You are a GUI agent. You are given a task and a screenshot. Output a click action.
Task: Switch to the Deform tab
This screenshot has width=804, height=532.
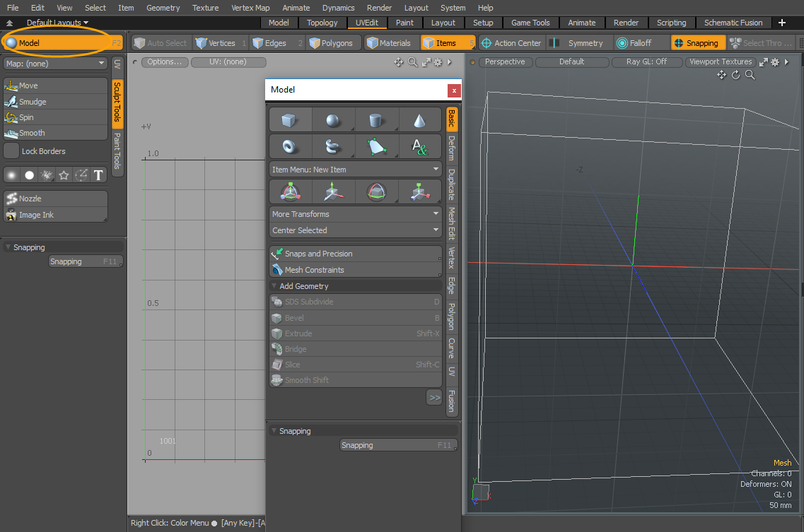coord(452,148)
